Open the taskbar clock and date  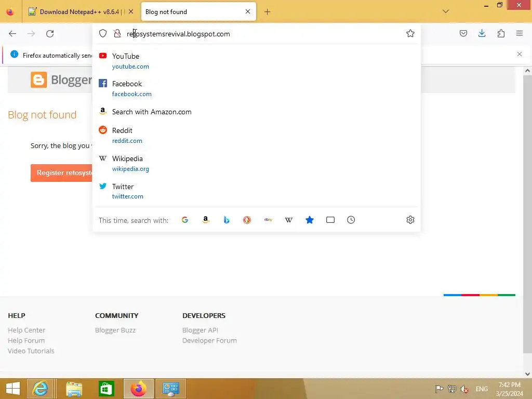[509, 389]
